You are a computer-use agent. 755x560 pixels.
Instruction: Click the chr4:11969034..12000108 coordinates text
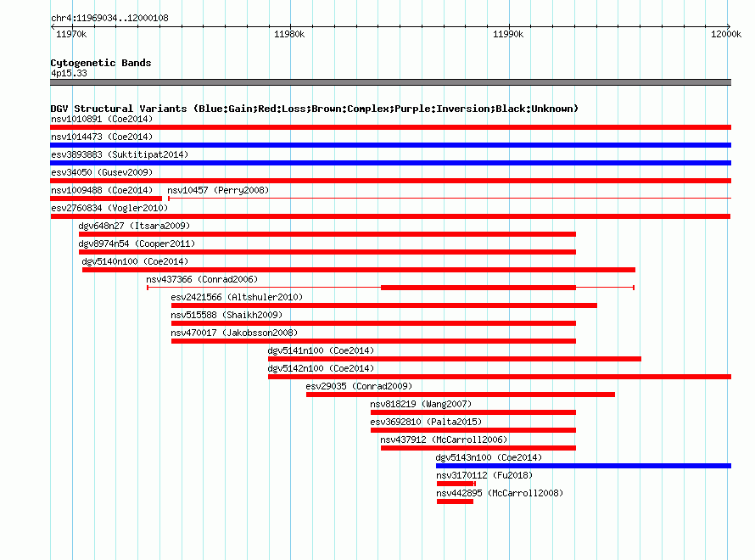(109, 19)
